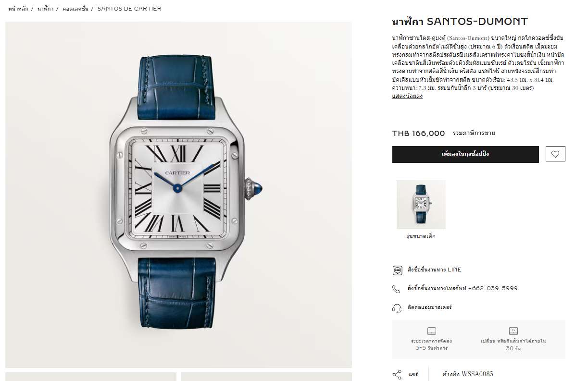Viewport: 588px width, 381px height.
Task: Open the คอลเลคชั่น breadcrumb
Action: pos(75,9)
